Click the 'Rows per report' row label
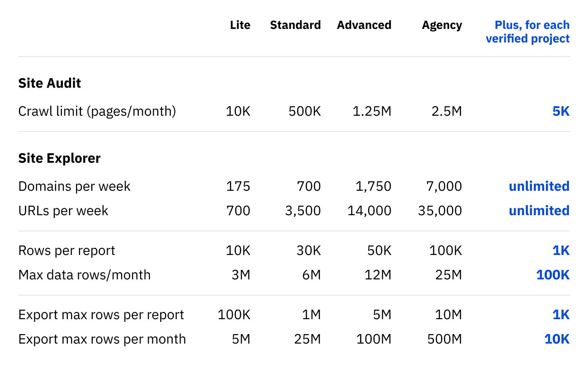This screenshot has height=368, width=588. tap(66, 250)
